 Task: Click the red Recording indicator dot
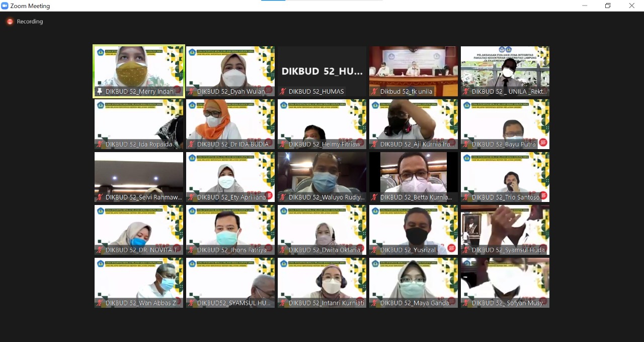tap(10, 22)
